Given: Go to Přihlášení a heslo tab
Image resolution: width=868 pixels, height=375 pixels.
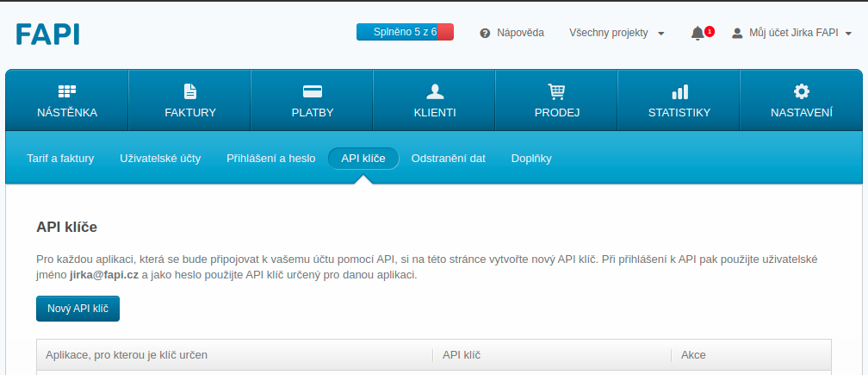Looking at the screenshot, I should 270,159.
